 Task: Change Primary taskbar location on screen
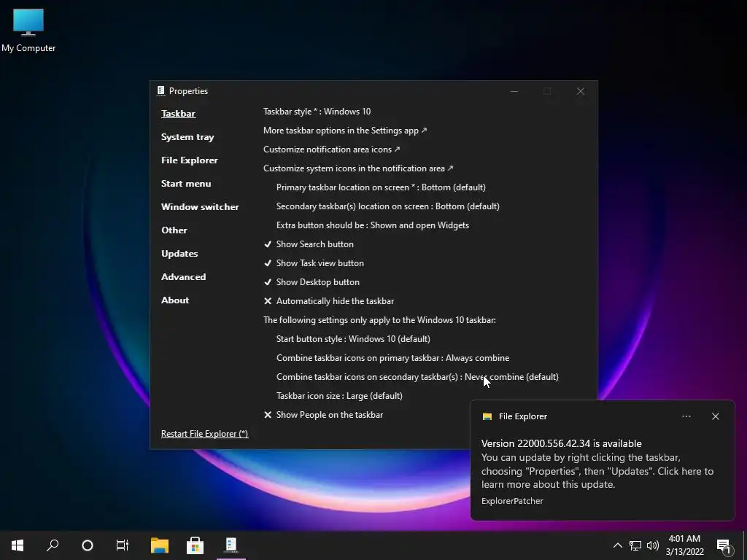click(381, 187)
